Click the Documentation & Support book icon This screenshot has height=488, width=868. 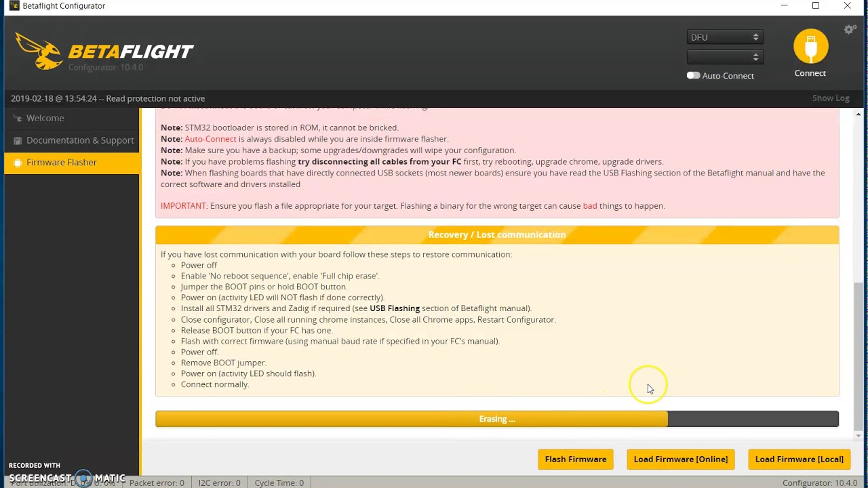click(18, 141)
